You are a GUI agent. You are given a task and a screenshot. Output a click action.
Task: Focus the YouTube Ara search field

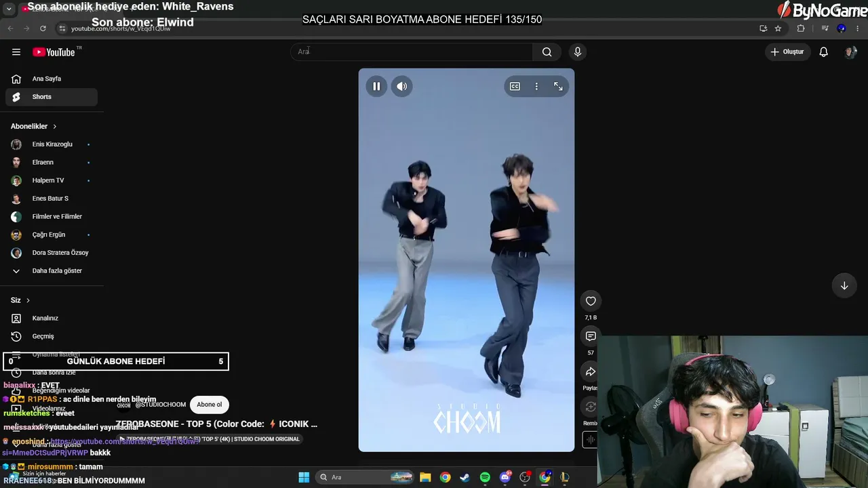click(412, 52)
